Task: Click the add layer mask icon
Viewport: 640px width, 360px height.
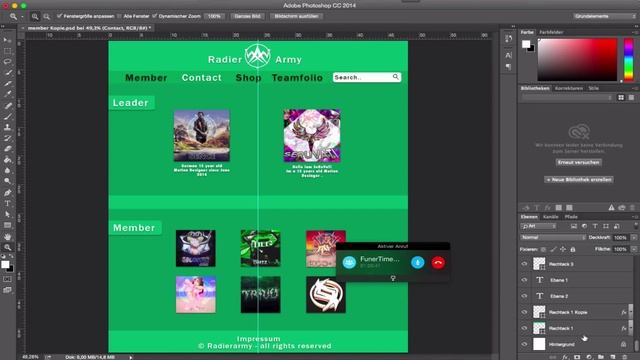Action: (x=577, y=357)
